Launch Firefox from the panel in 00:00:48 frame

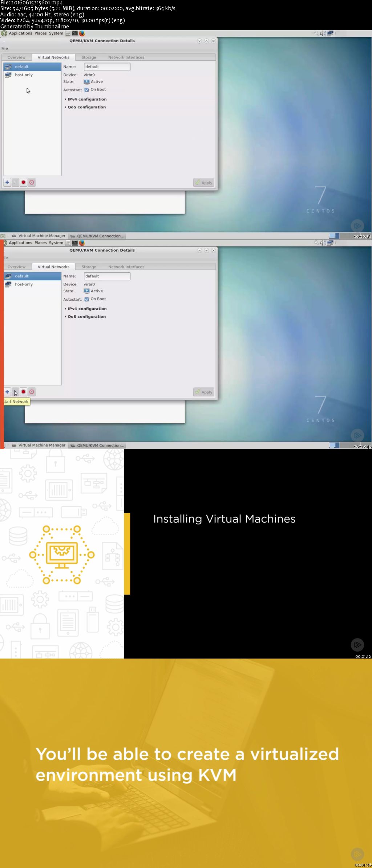click(82, 243)
